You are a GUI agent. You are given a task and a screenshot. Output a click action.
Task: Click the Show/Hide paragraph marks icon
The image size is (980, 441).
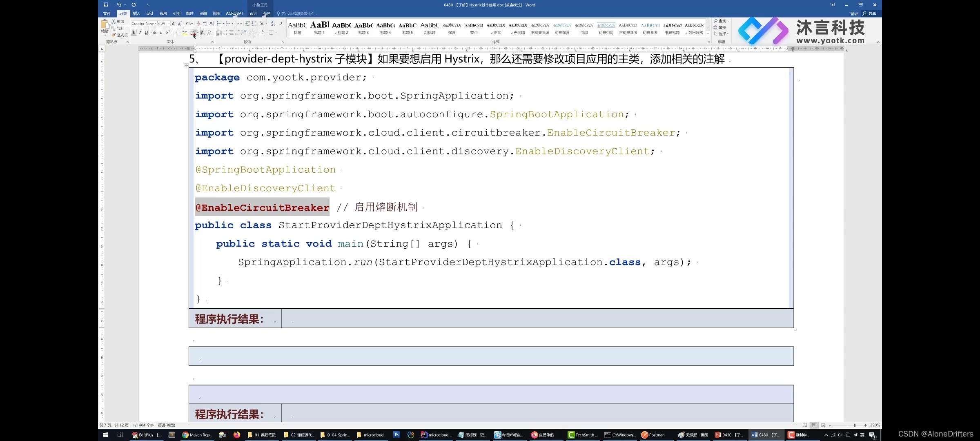(281, 24)
